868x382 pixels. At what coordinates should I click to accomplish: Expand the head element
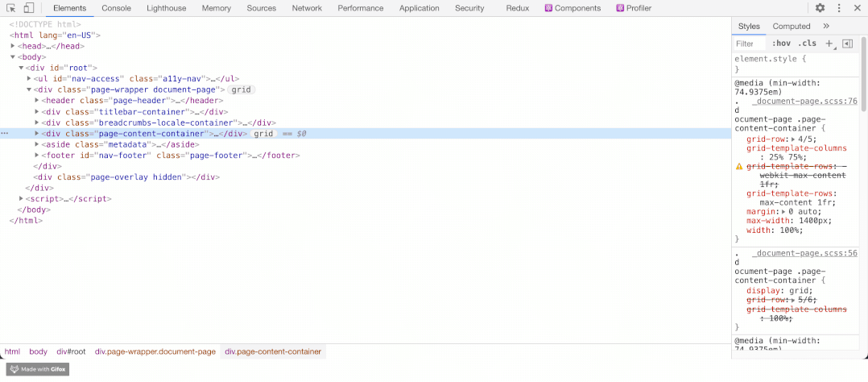point(13,46)
